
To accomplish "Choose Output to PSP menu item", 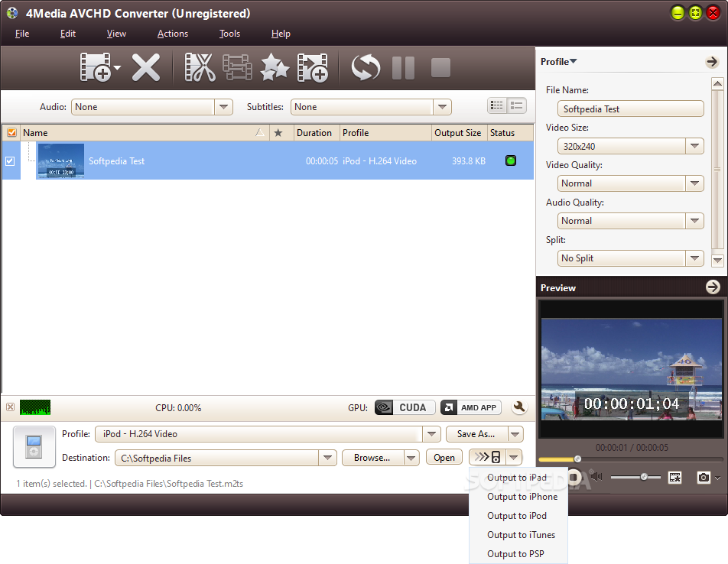I will pyautogui.click(x=519, y=554).
